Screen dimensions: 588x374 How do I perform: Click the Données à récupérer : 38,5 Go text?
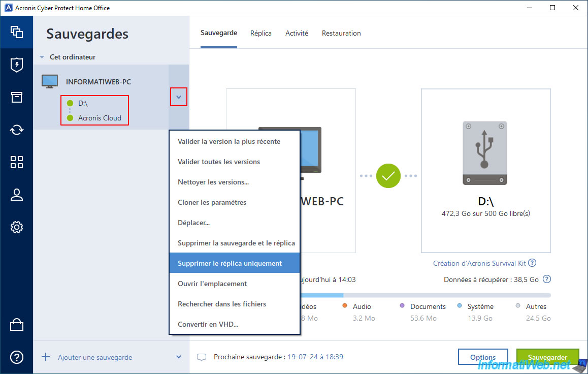pos(491,279)
